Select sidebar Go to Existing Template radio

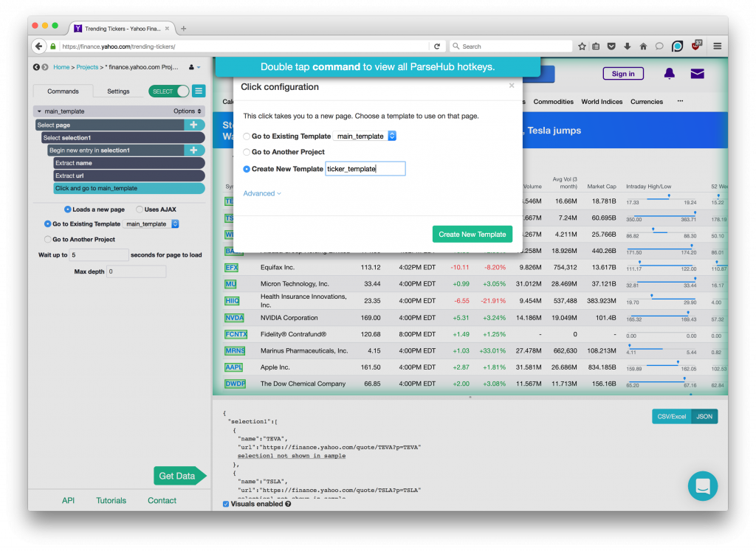[47, 224]
